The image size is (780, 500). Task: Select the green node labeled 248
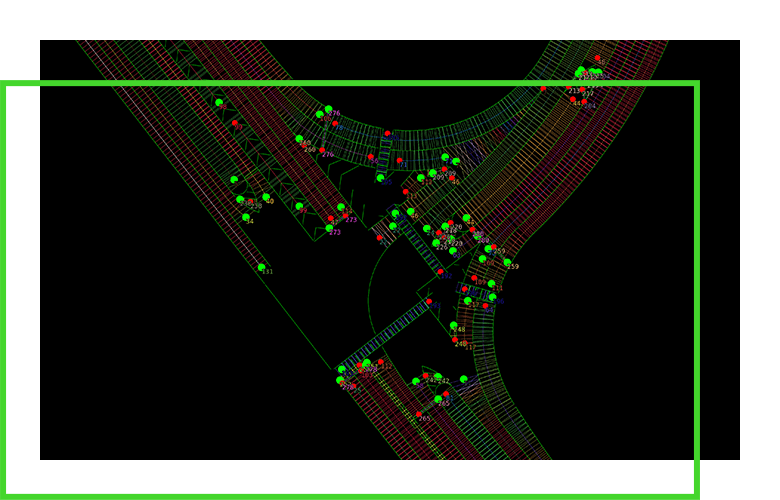[x=454, y=325]
